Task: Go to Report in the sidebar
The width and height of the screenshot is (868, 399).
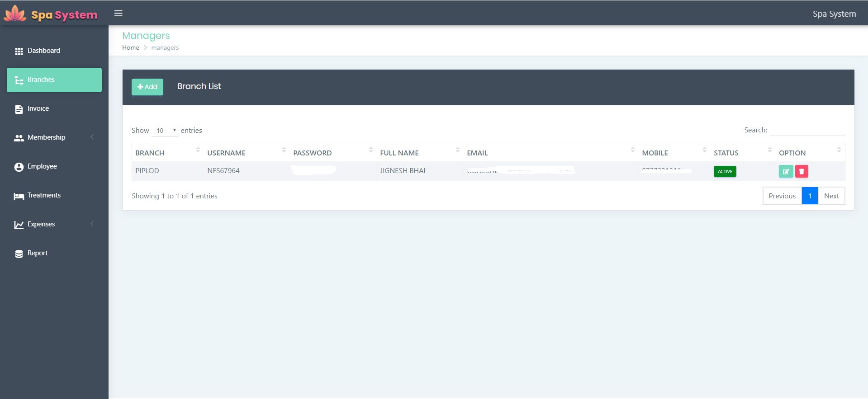Action: click(54, 253)
